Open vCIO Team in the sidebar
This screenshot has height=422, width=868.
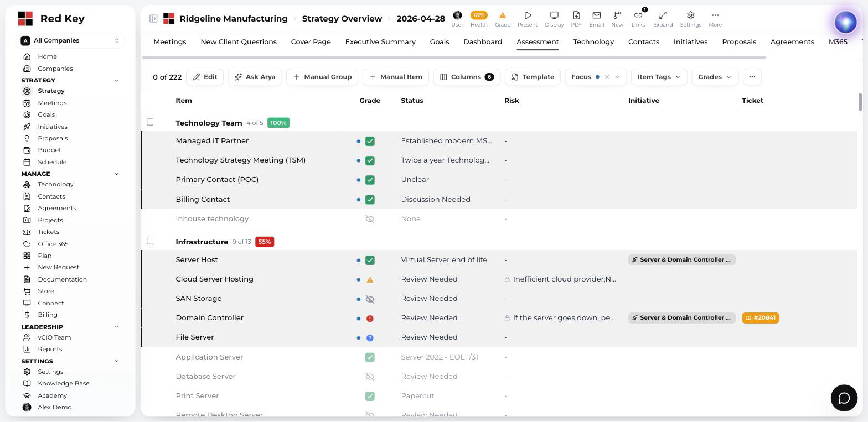(54, 337)
